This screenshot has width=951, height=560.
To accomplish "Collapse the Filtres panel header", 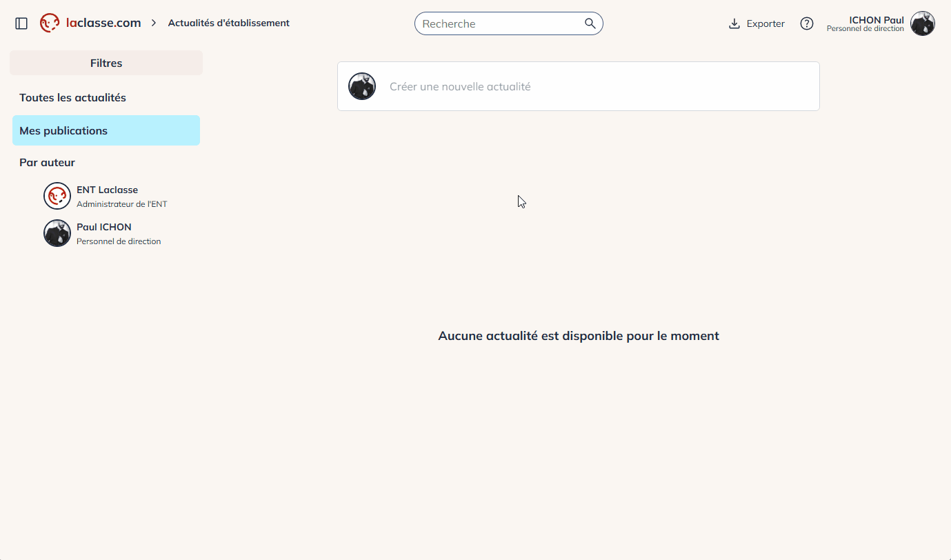I will coord(106,63).
